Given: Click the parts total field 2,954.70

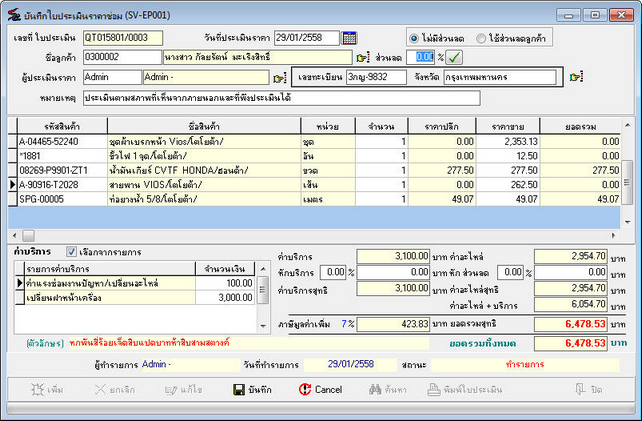Looking at the screenshot, I should [571, 256].
